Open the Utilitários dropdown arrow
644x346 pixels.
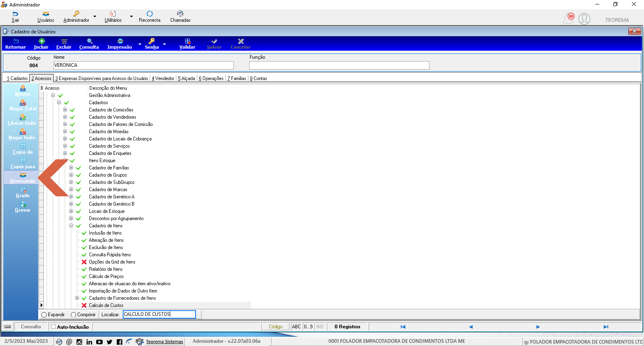(131, 16)
